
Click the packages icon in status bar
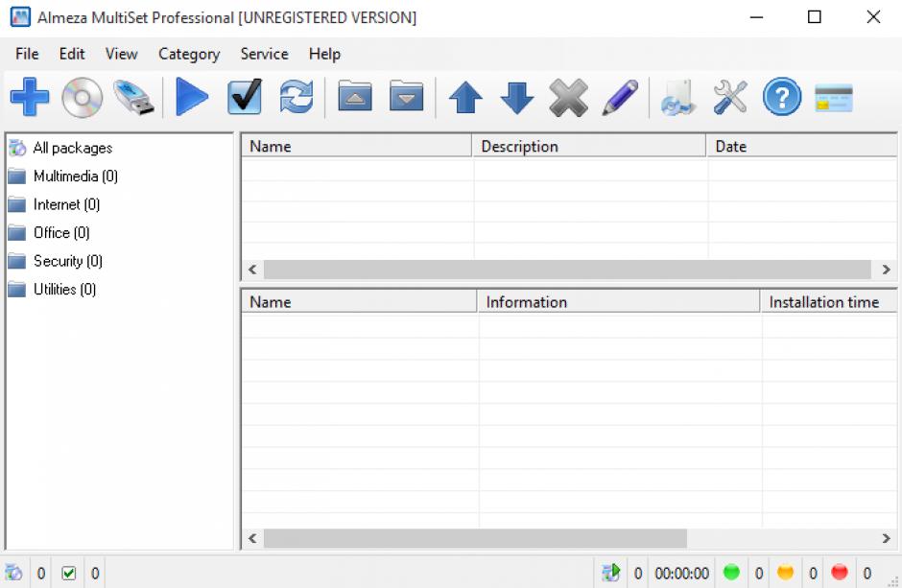[x=13, y=573]
